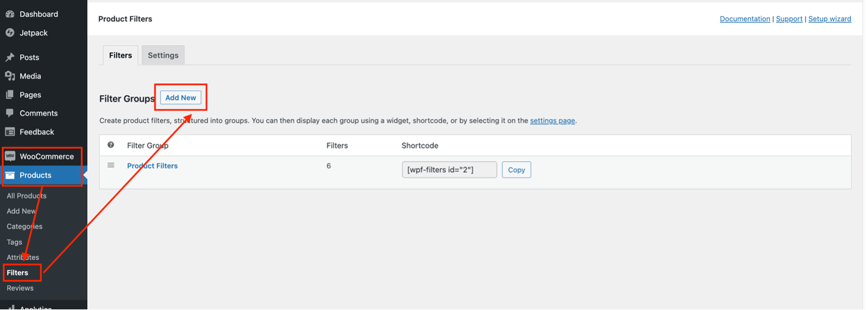This screenshot has height=310, width=868.
Task: Click the Comments speech bubble icon
Action: pyautogui.click(x=10, y=113)
